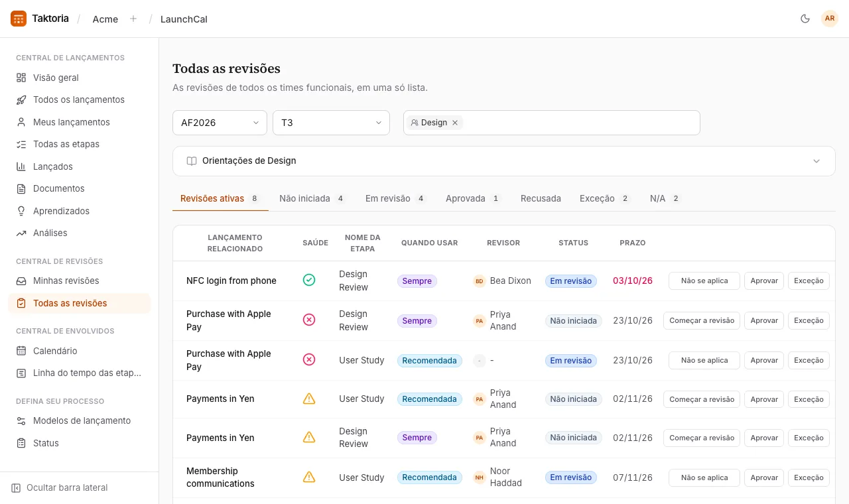
Task: Open the Lançados section
Action: click(80, 166)
